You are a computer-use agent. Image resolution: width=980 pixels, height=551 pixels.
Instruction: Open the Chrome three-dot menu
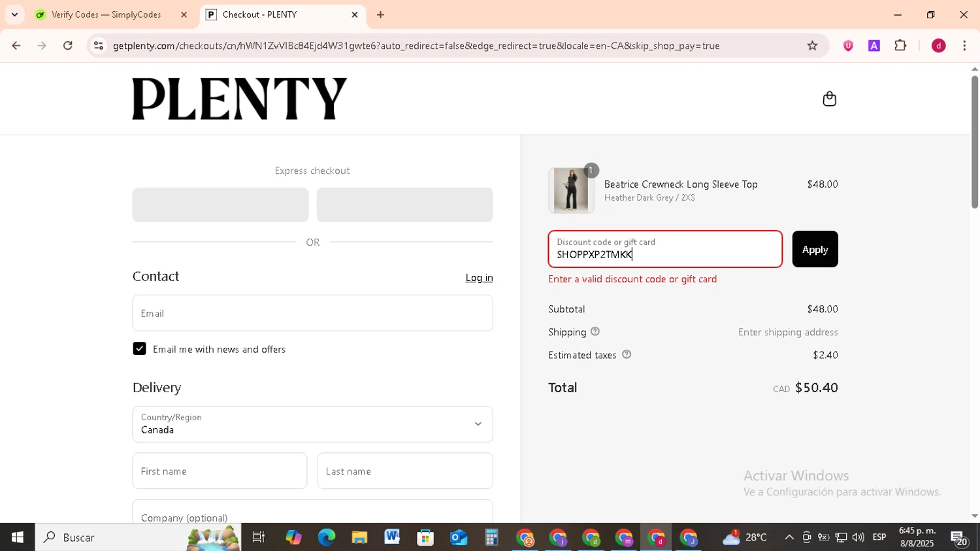[964, 46]
